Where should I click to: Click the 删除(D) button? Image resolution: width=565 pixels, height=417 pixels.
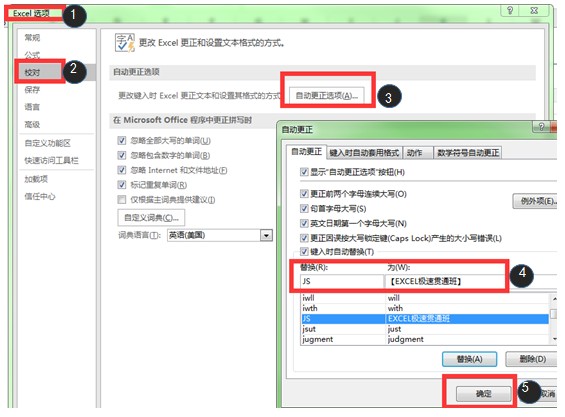tap(532, 359)
